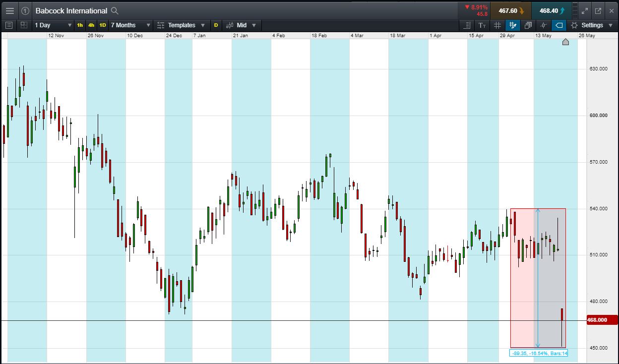
Task: Switch chart to 1h interval shortcut
Action: point(80,25)
